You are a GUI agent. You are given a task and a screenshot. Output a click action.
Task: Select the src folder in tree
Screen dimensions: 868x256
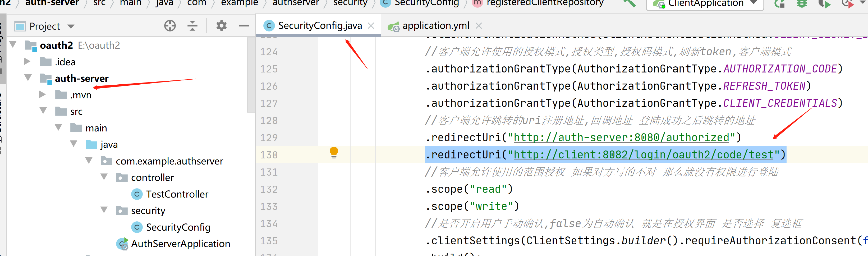pyautogui.click(x=76, y=112)
